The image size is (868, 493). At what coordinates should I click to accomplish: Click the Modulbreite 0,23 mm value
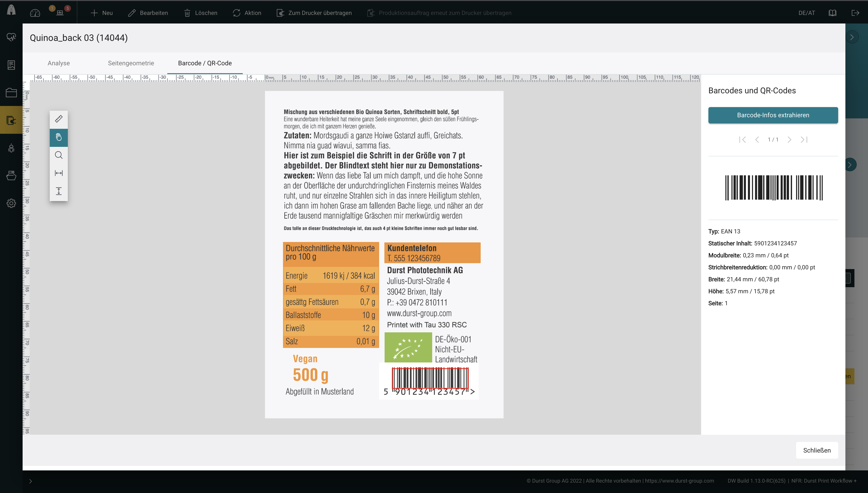[x=765, y=255]
